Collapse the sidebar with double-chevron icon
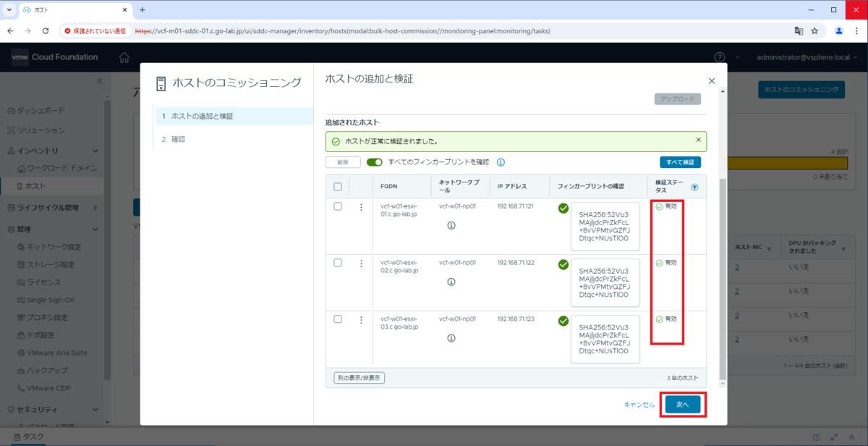Image resolution: width=868 pixels, height=446 pixels. [100, 81]
